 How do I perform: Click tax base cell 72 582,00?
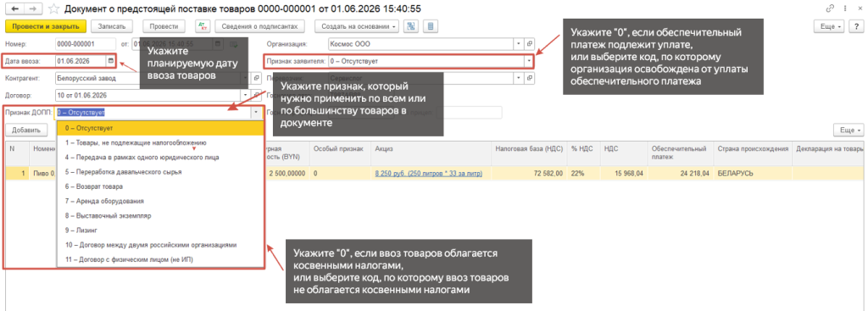click(529, 173)
